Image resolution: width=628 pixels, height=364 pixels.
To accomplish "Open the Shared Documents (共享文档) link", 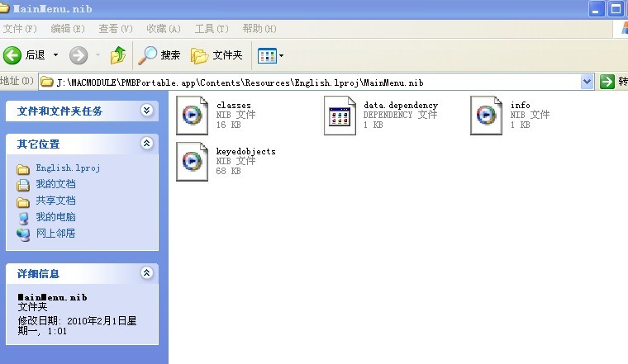I will point(55,201).
